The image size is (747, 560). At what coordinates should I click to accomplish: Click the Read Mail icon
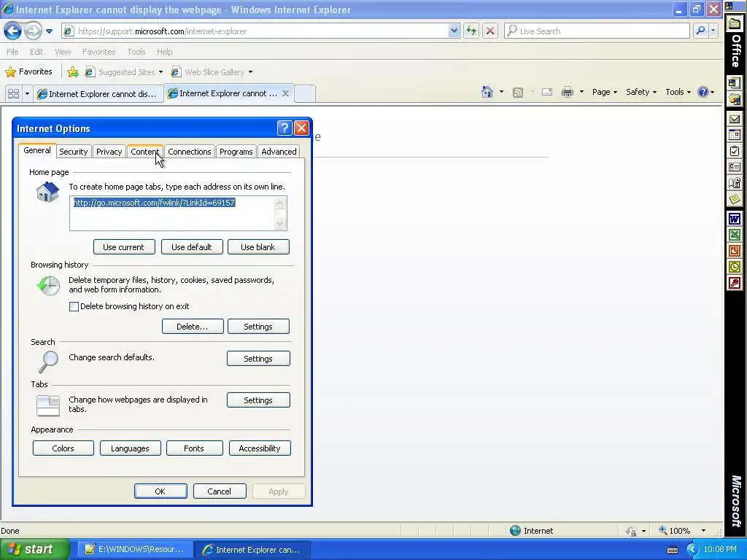[x=547, y=92]
